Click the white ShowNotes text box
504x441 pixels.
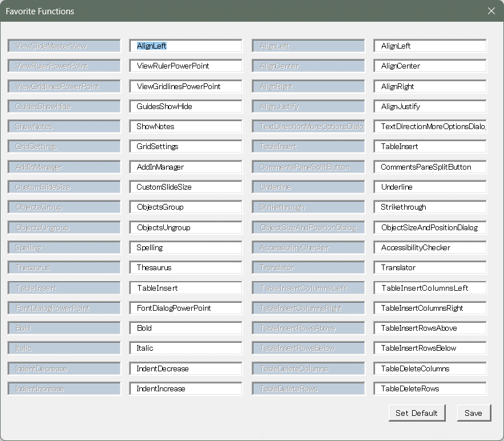coord(186,127)
